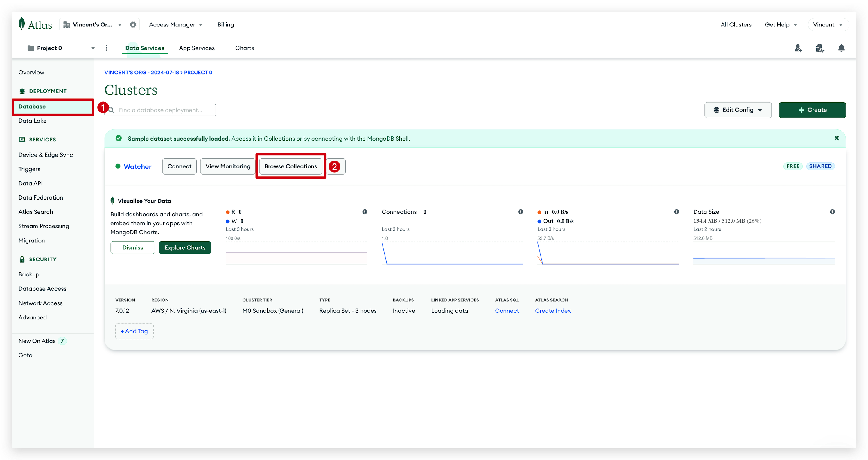
Task: Click the PROJECT 0 breadcrumb link
Action: [198, 72]
